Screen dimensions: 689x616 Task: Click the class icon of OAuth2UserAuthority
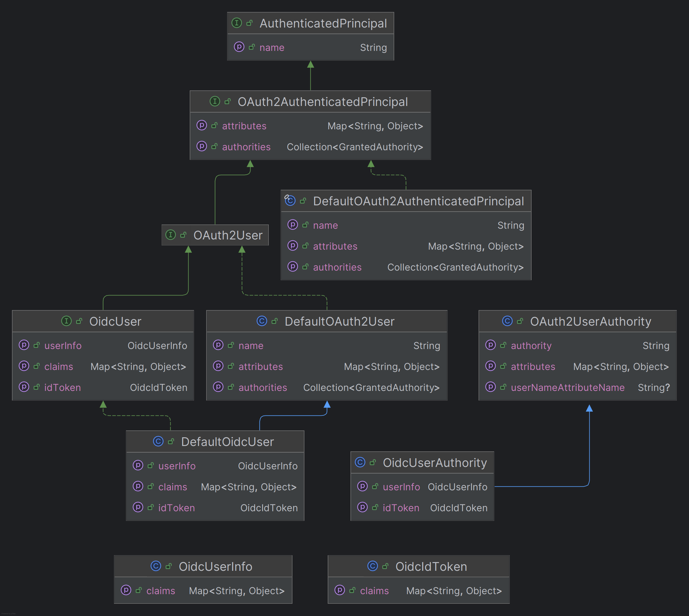[x=507, y=321]
